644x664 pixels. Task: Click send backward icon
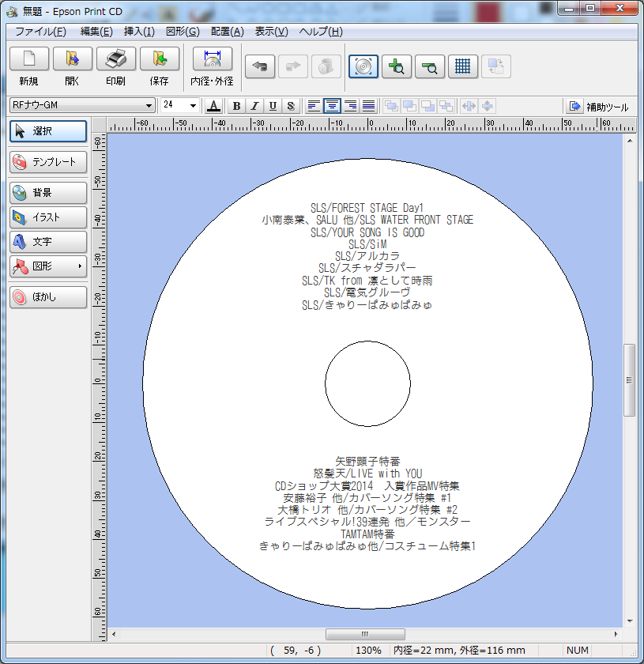427,105
